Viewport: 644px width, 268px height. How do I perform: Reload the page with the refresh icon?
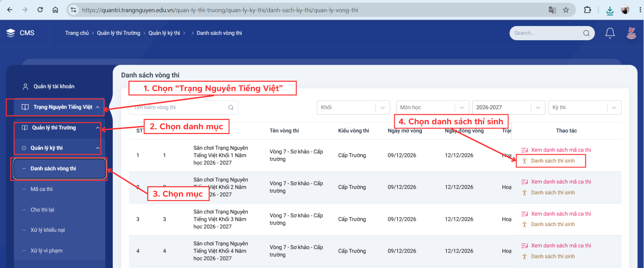click(40, 10)
